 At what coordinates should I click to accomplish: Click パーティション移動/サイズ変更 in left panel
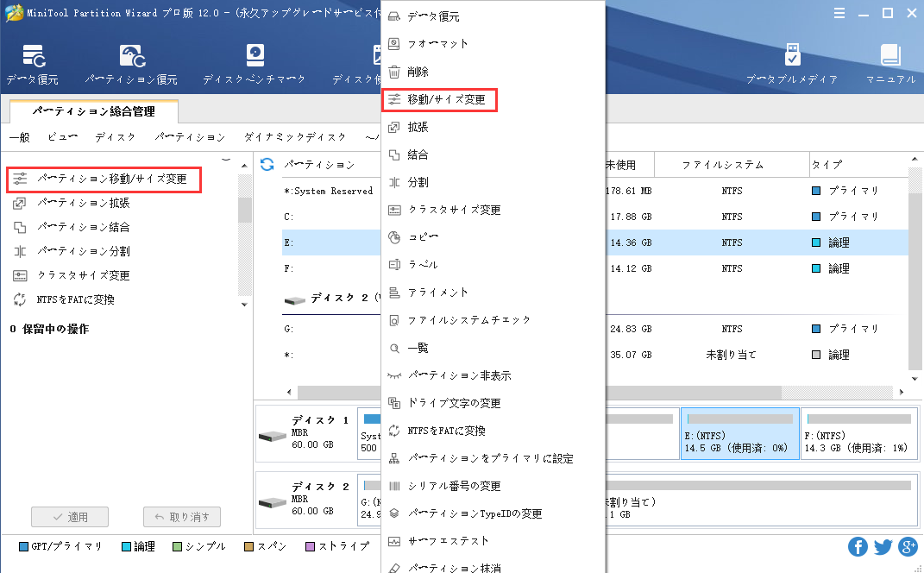click(111, 179)
